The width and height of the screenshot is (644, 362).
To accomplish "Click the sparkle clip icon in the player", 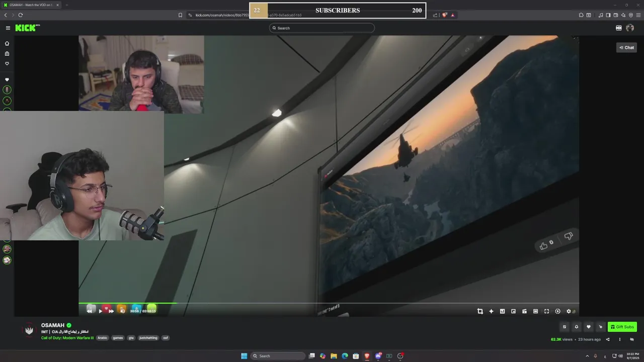I will pos(491,311).
